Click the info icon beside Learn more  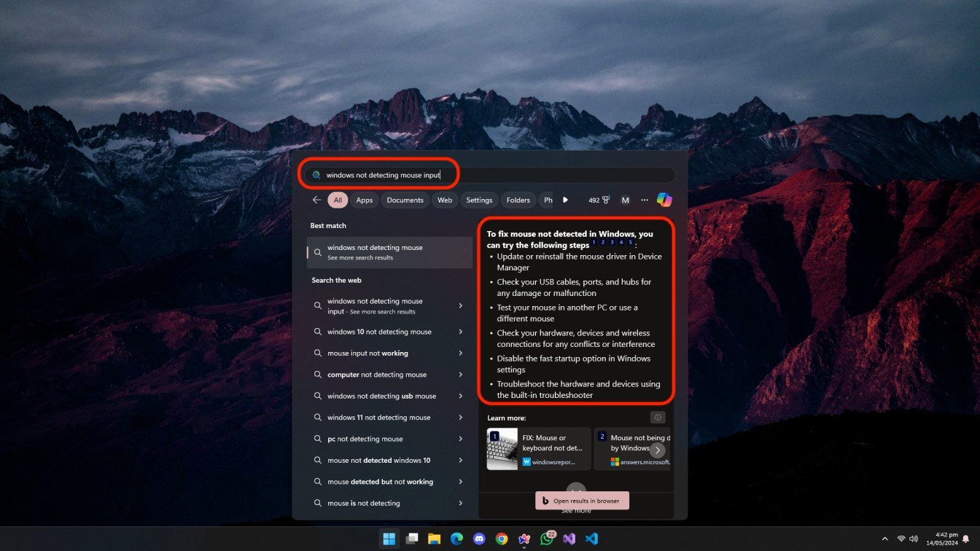[658, 418]
